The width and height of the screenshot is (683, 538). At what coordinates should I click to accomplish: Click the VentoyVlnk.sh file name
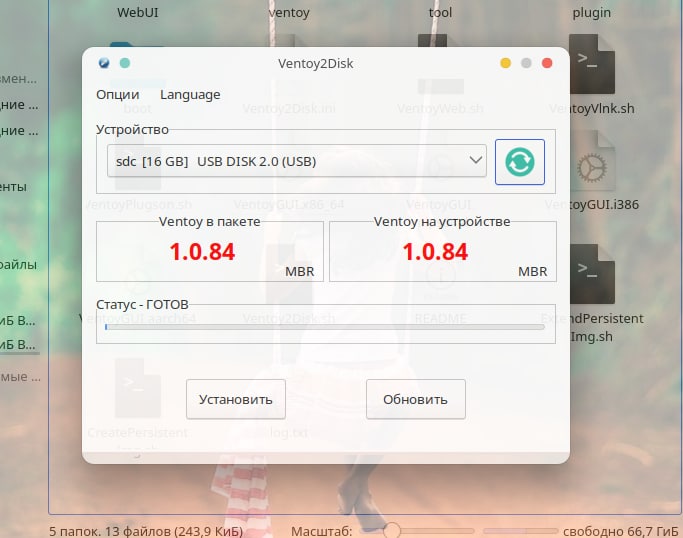click(x=592, y=108)
